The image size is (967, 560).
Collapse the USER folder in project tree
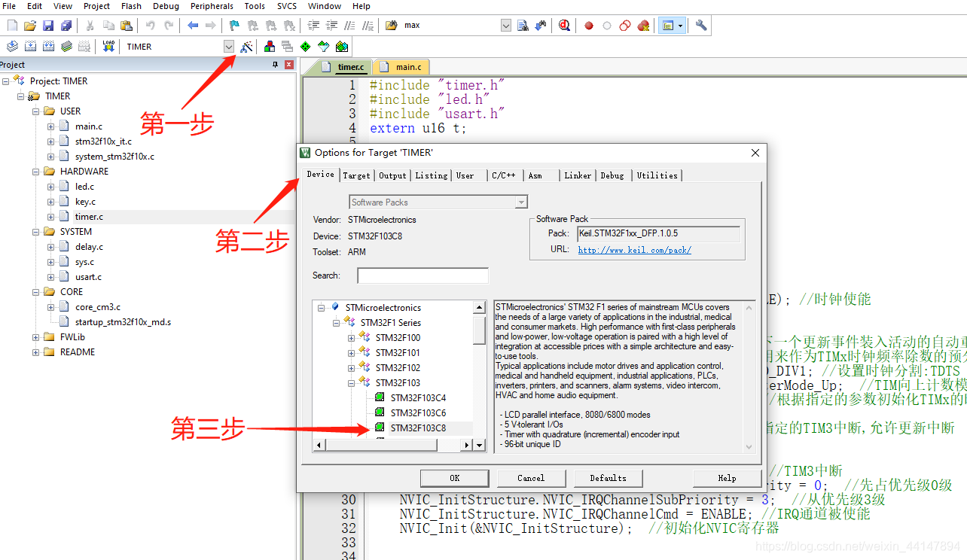(x=35, y=111)
